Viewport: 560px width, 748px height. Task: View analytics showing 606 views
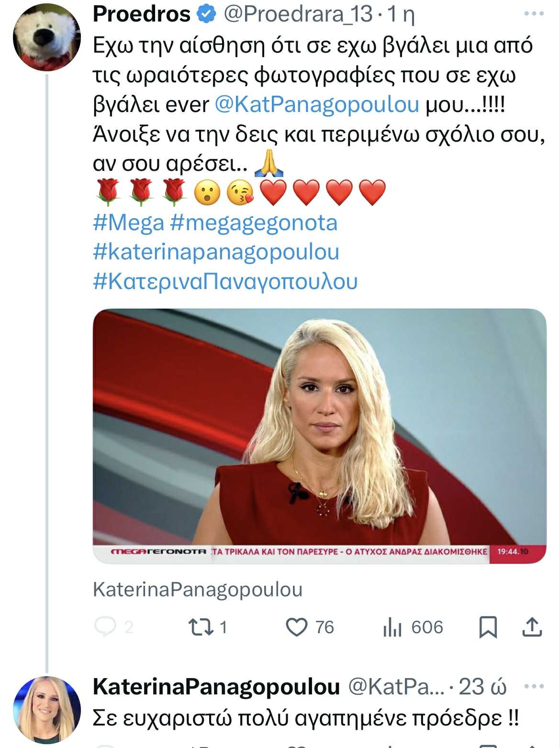tap(392, 626)
